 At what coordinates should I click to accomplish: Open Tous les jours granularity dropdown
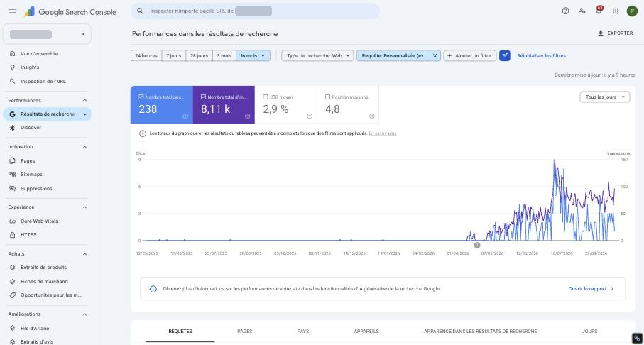[604, 97]
